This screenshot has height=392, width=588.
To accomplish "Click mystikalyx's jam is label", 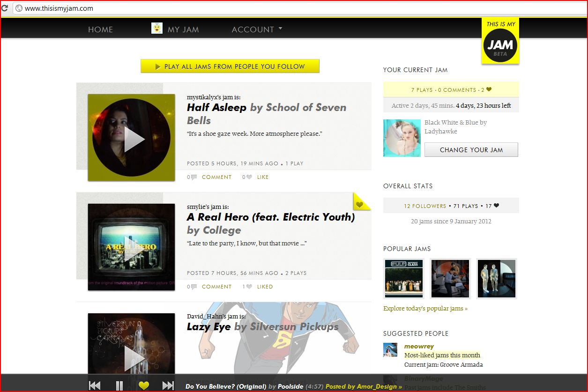I will (x=214, y=97).
